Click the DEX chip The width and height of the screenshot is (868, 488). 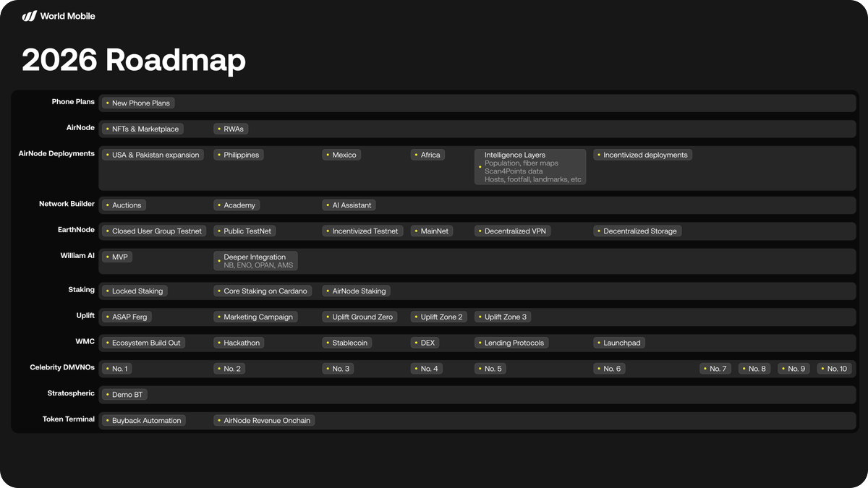click(x=425, y=343)
